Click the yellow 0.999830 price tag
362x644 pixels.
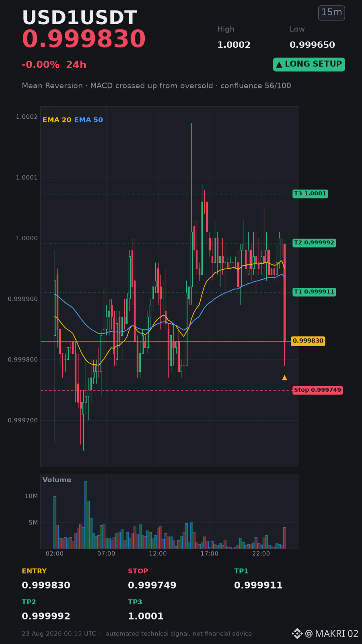(x=308, y=341)
